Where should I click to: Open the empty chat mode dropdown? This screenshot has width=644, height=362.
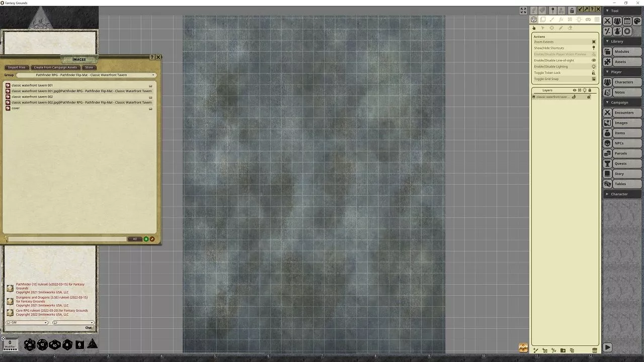(x=73, y=322)
